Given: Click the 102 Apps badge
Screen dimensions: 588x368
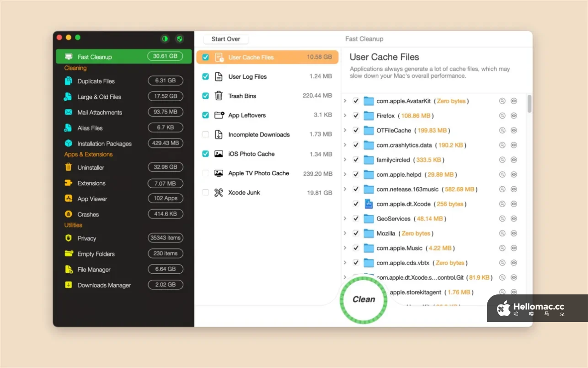Looking at the screenshot, I should coord(165,198).
